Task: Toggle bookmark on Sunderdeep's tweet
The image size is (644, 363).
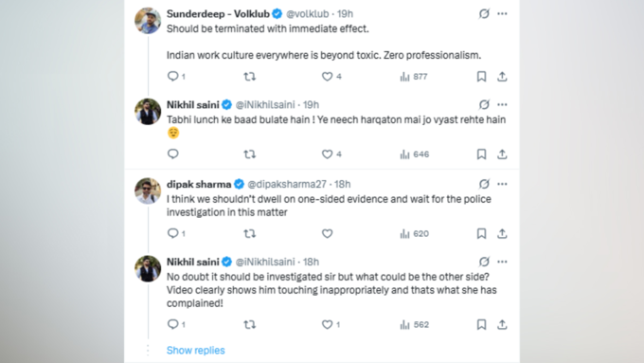Action: [481, 77]
